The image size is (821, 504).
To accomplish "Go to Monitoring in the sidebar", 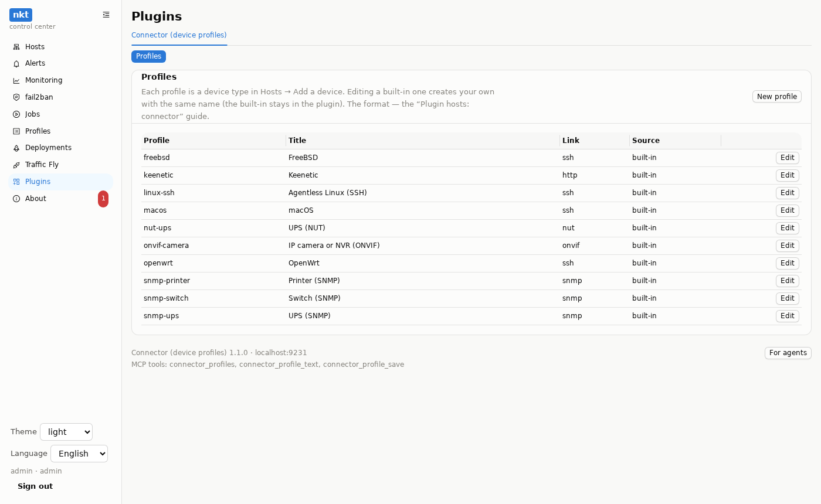I will (x=61, y=80).
